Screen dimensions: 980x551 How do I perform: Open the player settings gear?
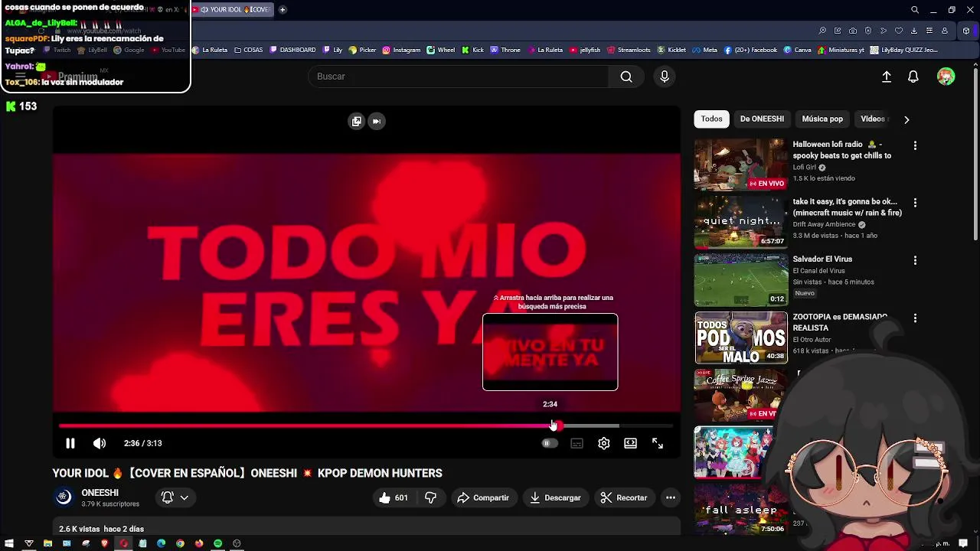tap(604, 443)
